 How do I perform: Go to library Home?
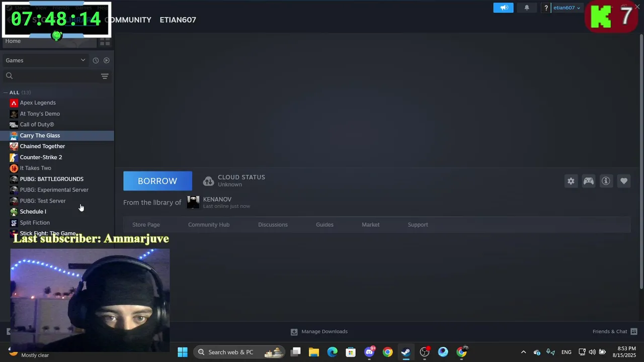pos(13,41)
